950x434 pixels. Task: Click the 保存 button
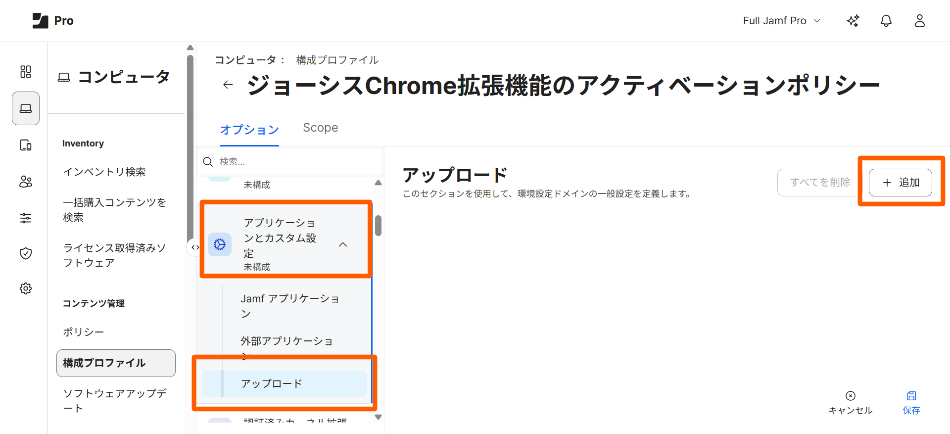(911, 402)
